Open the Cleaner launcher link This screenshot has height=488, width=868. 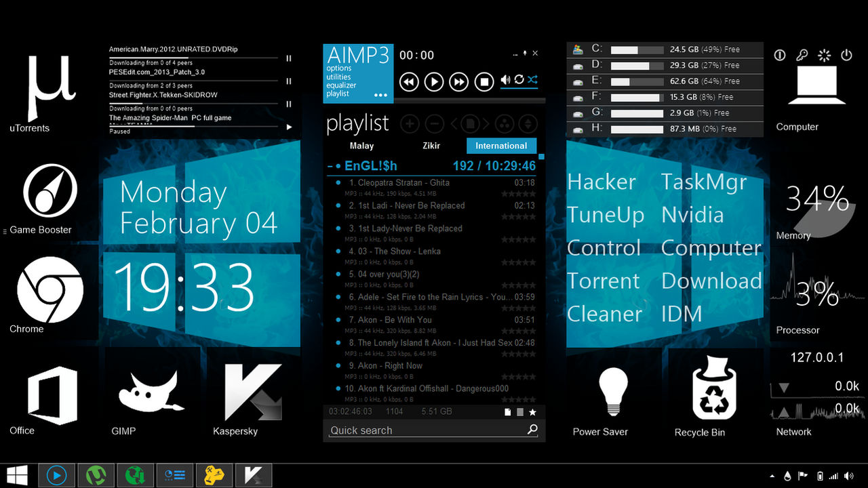click(x=604, y=314)
